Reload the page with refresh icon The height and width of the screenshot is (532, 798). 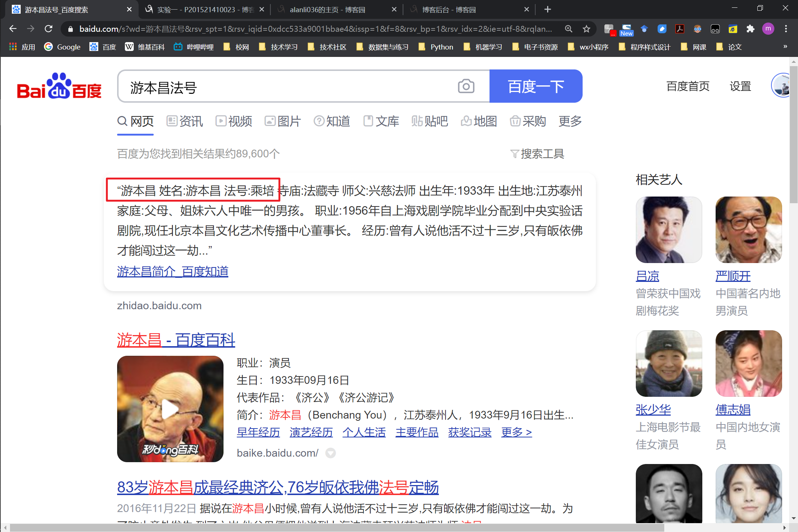tap(48, 29)
